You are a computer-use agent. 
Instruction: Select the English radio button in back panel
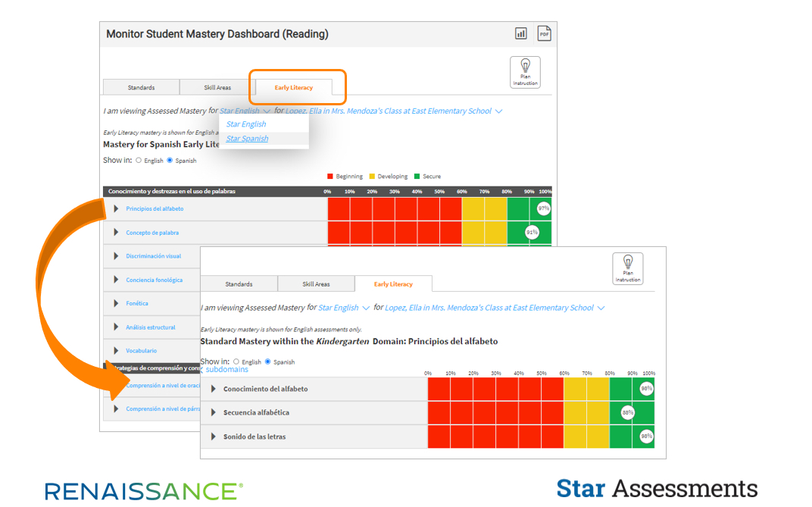(139, 161)
